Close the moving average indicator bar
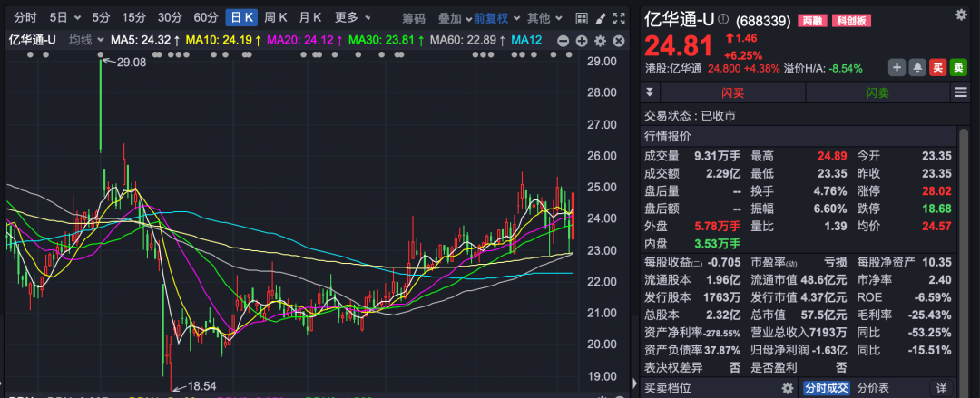The height and width of the screenshot is (398, 980). point(617,40)
